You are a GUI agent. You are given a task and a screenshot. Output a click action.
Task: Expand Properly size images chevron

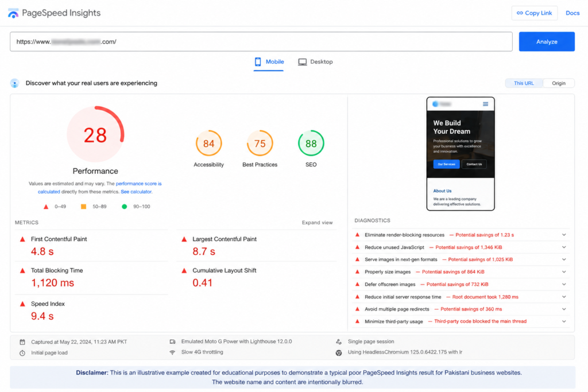[564, 271]
